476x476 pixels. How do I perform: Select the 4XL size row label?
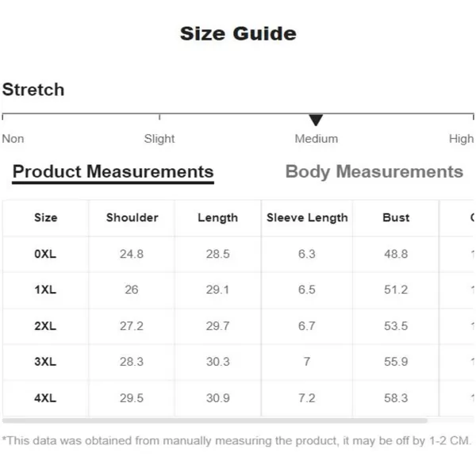click(46, 398)
